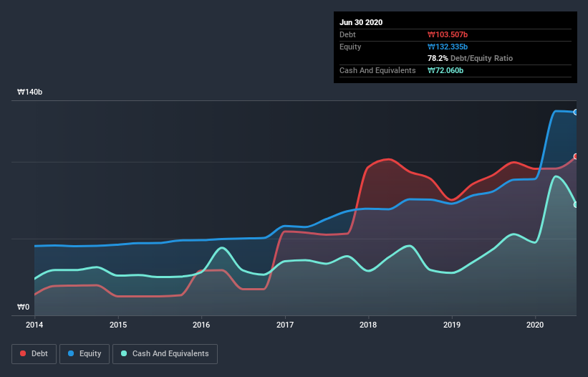Click the ₩0 y-axis label
Screen dimensions: 588x377
click(23, 307)
